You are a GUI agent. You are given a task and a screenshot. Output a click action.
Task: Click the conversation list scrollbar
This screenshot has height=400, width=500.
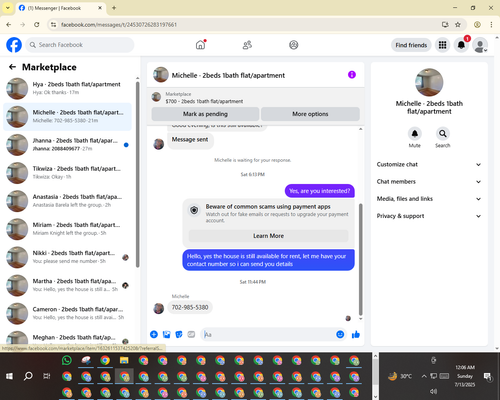[138, 173]
